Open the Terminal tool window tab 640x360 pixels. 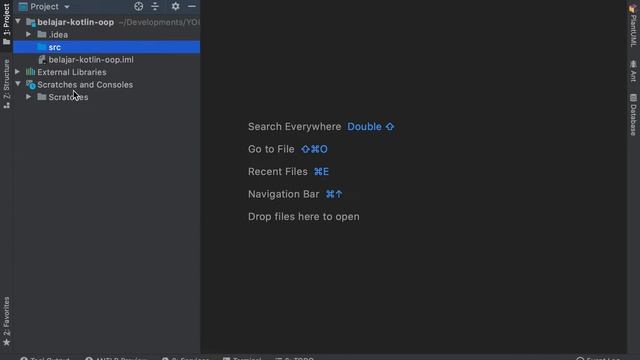coord(242,358)
